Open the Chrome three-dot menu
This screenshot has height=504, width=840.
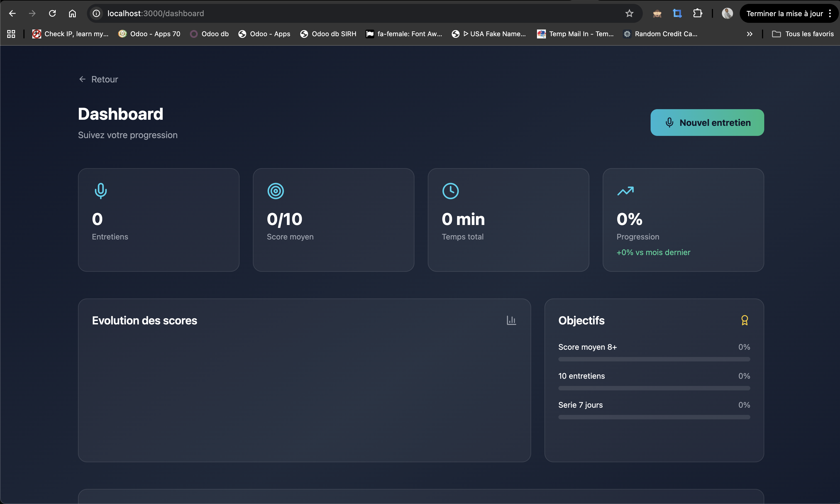830,14
